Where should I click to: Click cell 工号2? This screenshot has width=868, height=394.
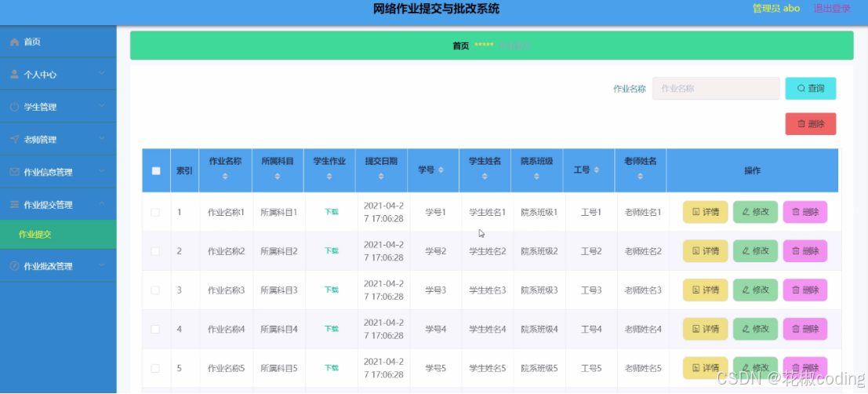coord(591,251)
